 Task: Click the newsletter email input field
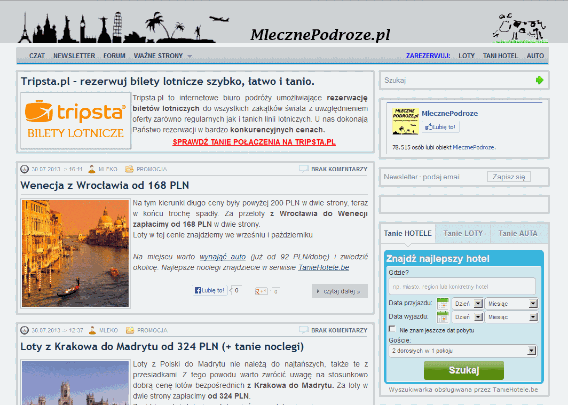pos(434,177)
